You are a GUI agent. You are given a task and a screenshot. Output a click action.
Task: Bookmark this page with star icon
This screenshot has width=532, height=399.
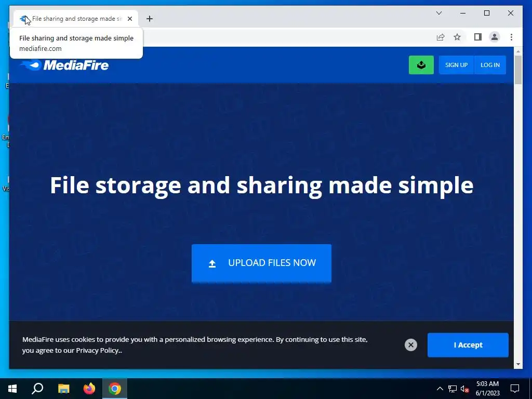457,37
